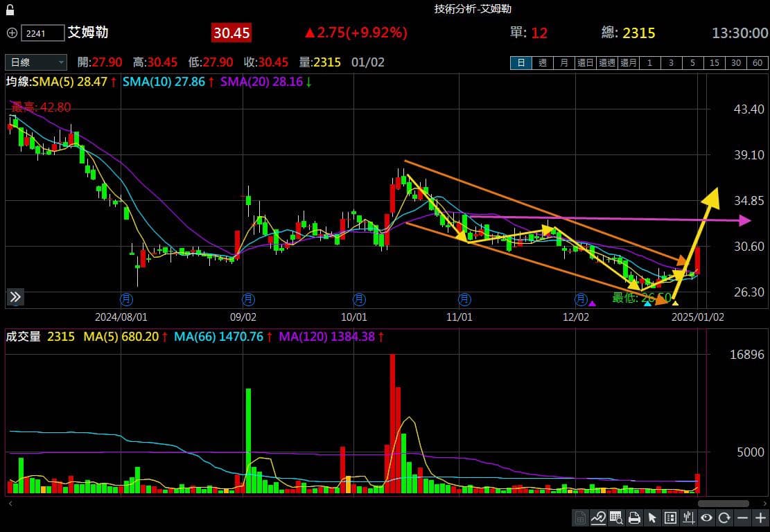Open the drawing trendline tool

point(598,517)
